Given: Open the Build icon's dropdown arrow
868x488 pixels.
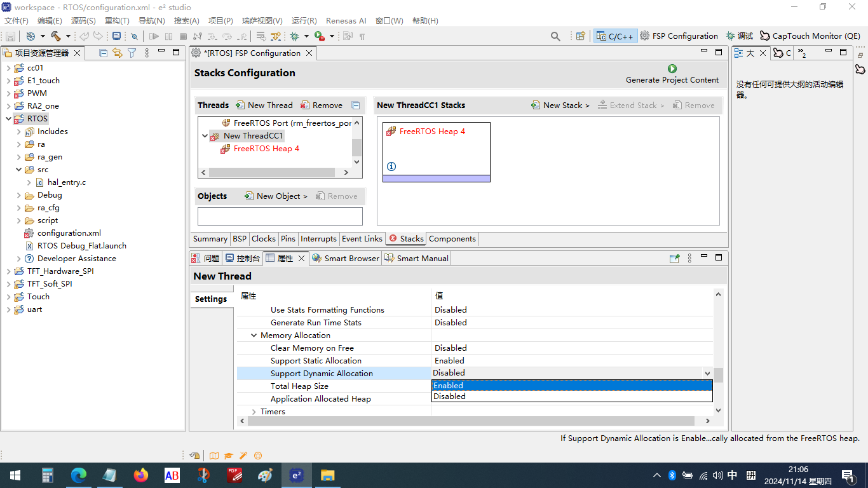Looking at the screenshot, I should tap(67, 36).
